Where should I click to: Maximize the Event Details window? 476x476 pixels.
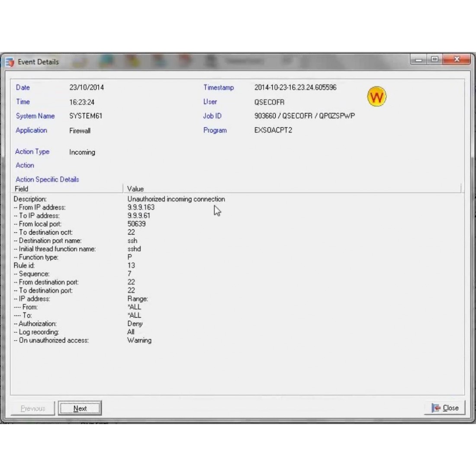[434, 60]
